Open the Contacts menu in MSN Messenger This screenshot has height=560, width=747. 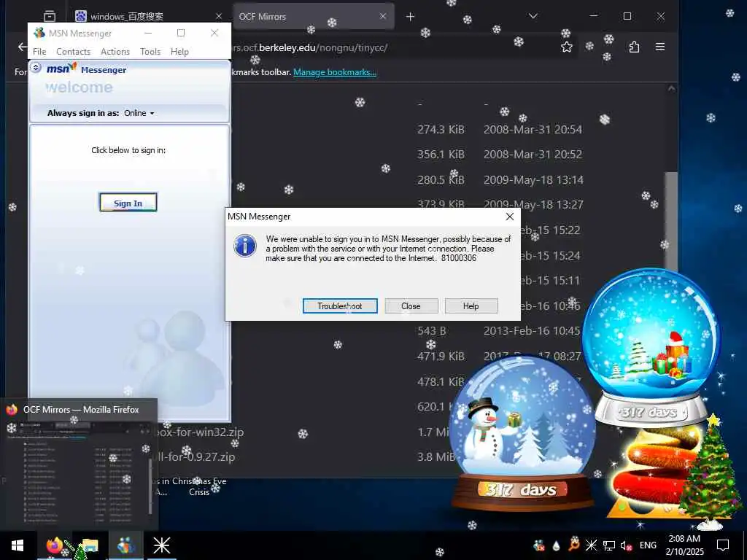click(74, 52)
